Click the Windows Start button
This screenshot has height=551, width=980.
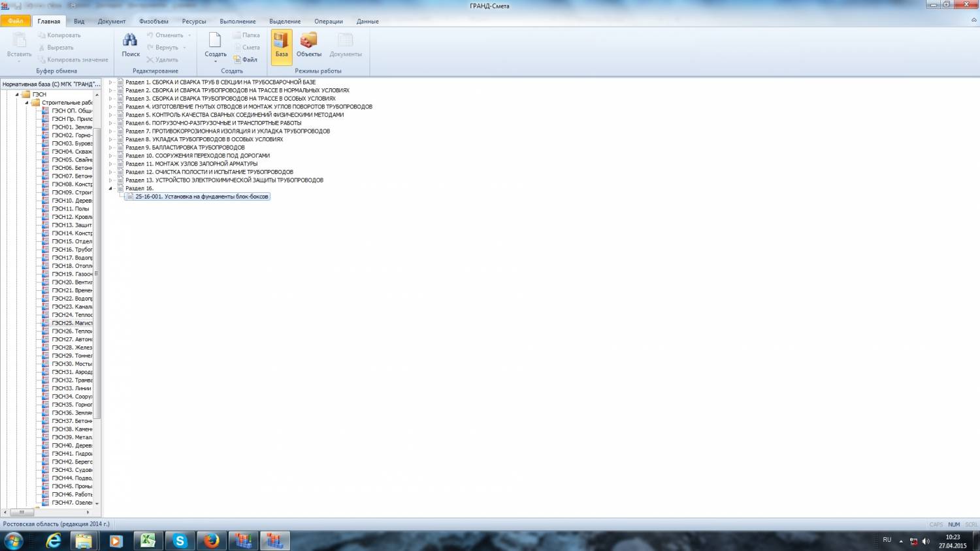pos(14,541)
